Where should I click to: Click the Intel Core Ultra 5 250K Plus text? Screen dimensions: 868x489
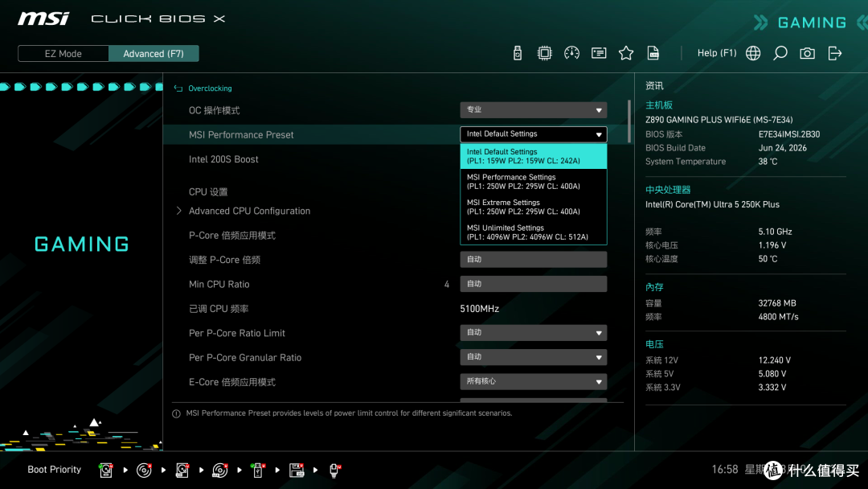(x=712, y=204)
